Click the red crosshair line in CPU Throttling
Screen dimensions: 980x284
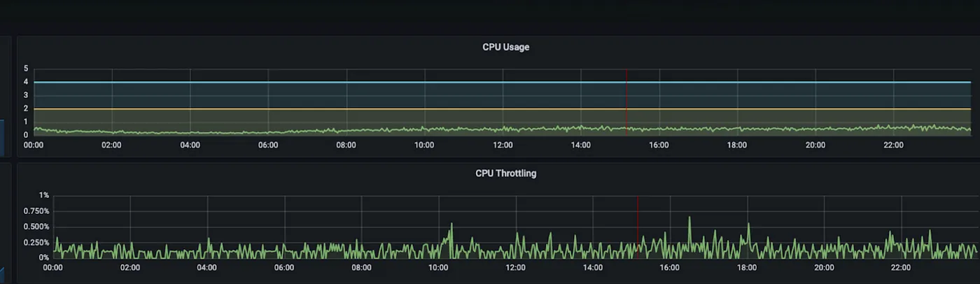(638, 224)
